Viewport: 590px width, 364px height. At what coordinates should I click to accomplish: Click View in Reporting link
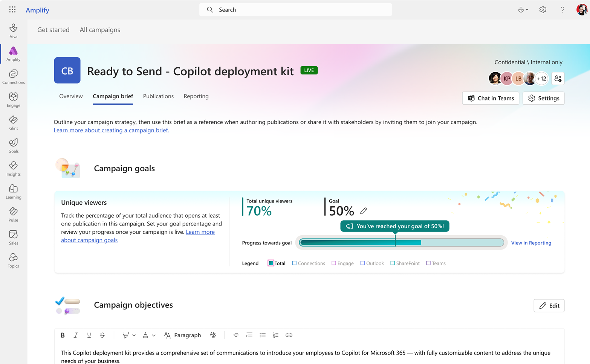point(531,243)
